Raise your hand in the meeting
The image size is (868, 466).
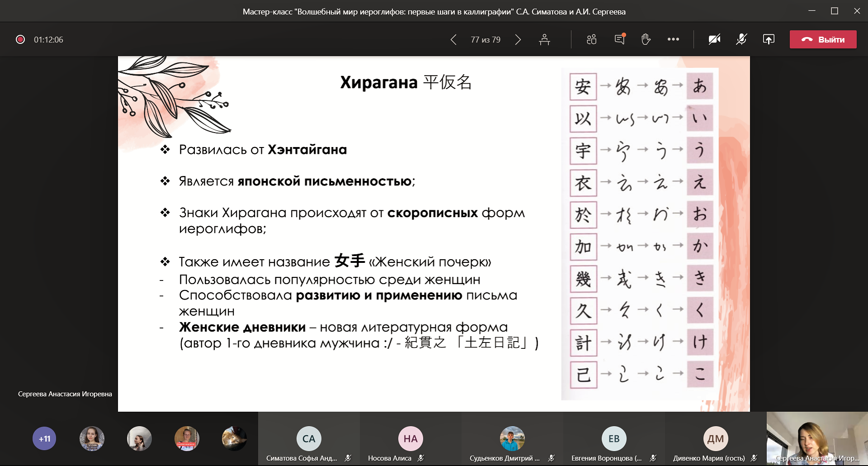(x=646, y=39)
